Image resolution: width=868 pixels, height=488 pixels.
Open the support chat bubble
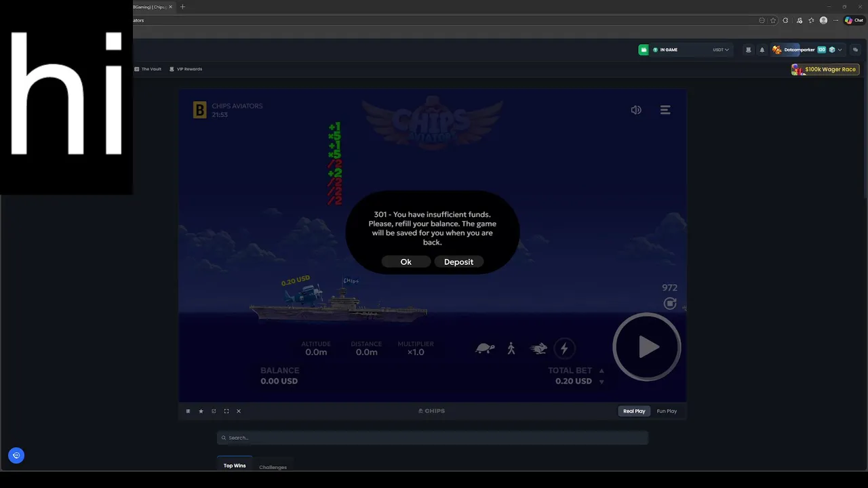click(x=16, y=455)
